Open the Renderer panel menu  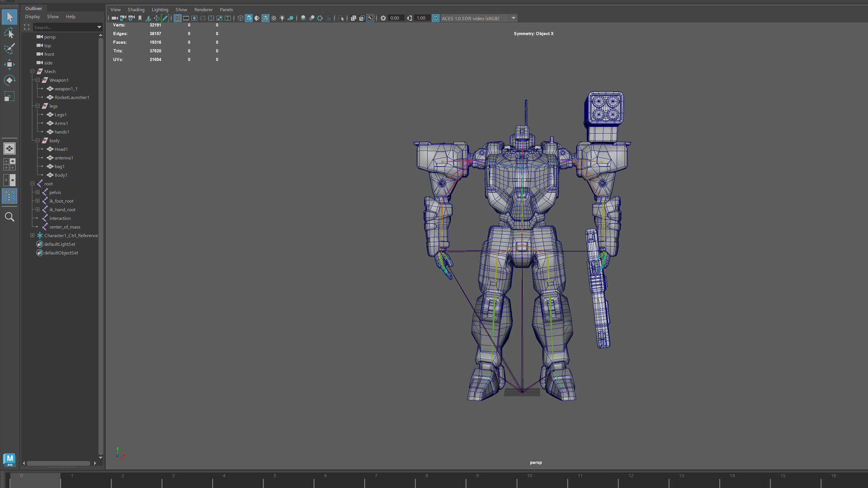(203, 9)
